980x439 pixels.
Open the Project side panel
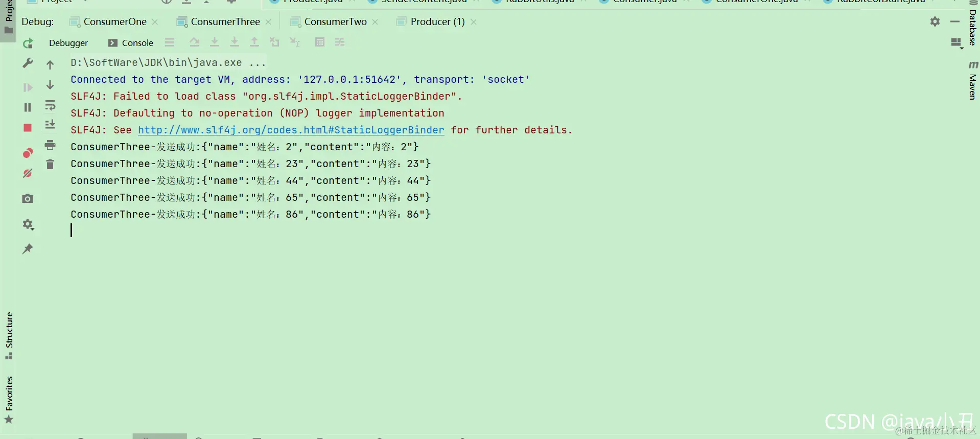(x=9, y=17)
